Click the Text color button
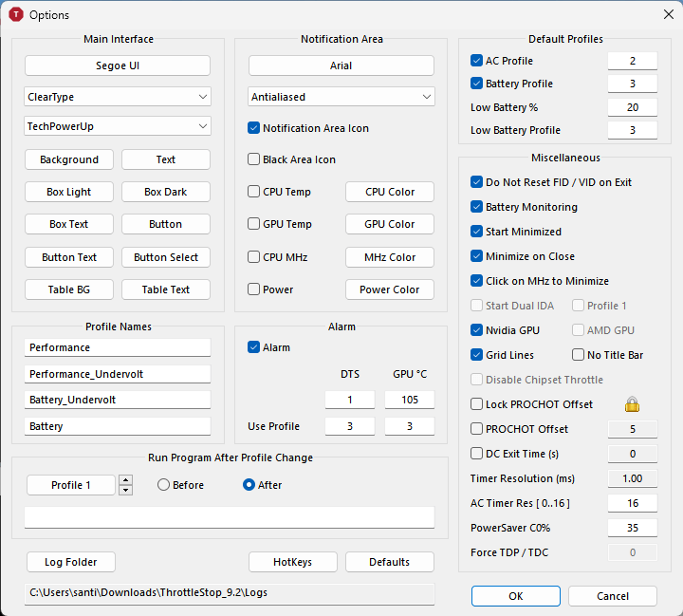The height and width of the screenshot is (616, 683). coord(166,159)
